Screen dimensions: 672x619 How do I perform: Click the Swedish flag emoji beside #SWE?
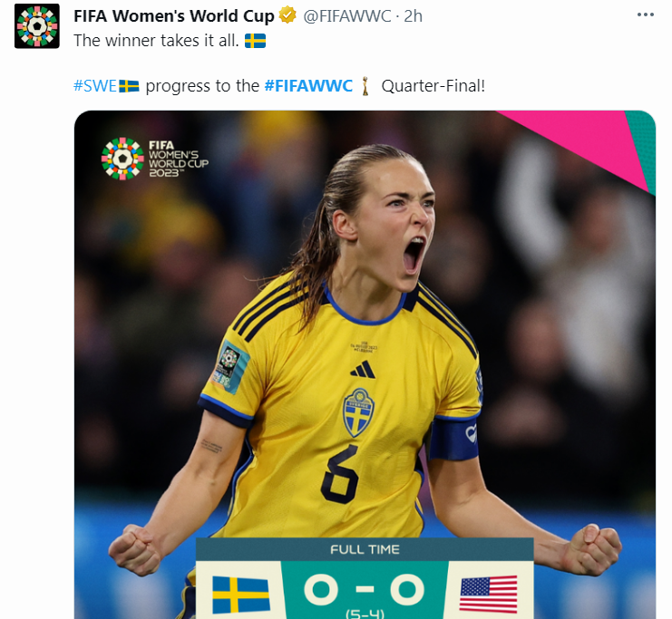(129, 86)
